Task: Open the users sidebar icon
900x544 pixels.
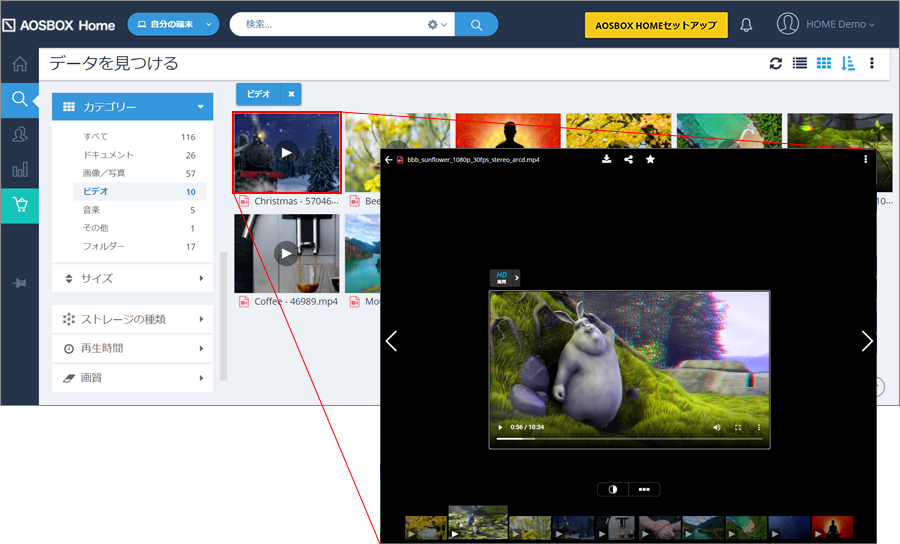Action: (20, 134)
